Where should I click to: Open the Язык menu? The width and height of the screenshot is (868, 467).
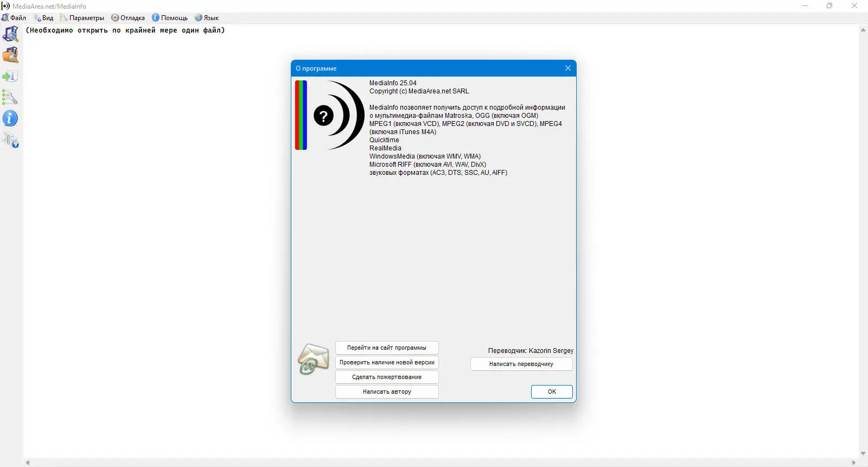pyautogui.click(x=207, y=18)
